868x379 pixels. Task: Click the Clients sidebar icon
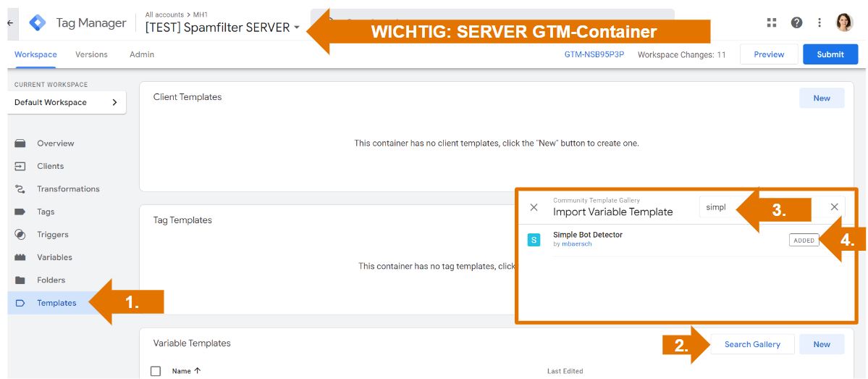(20, 166)
